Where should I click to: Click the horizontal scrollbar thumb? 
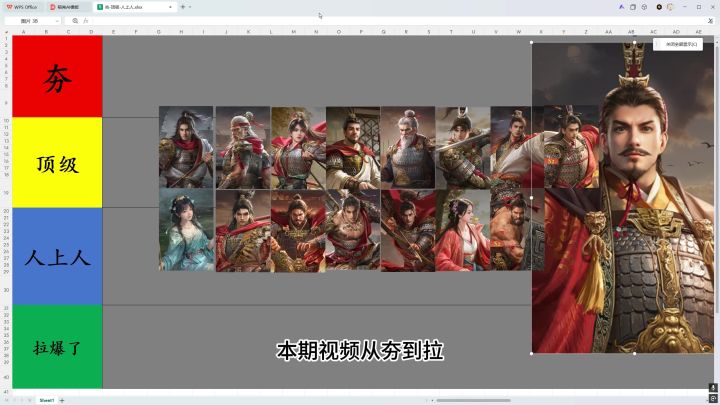[x=473, y=400]
